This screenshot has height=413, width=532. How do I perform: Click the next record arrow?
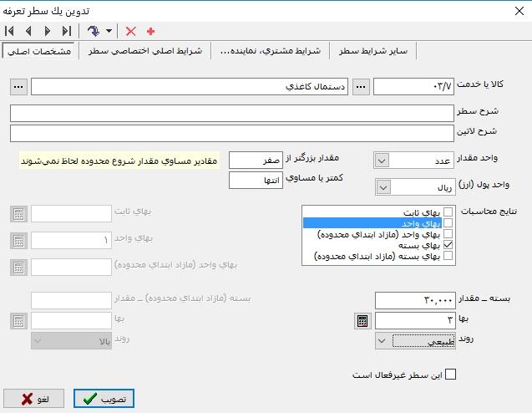click(x=47, y=31)
